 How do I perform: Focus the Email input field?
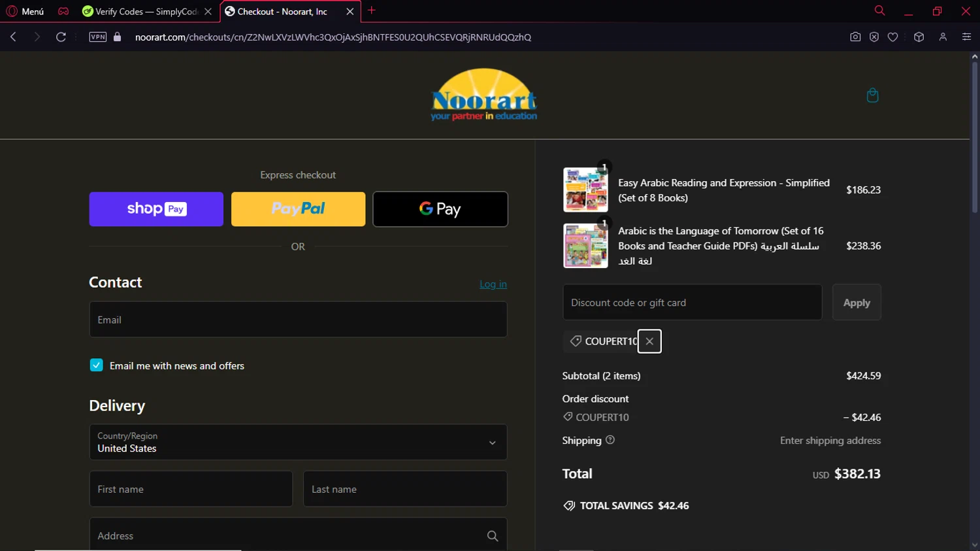(x=298, y=320)
